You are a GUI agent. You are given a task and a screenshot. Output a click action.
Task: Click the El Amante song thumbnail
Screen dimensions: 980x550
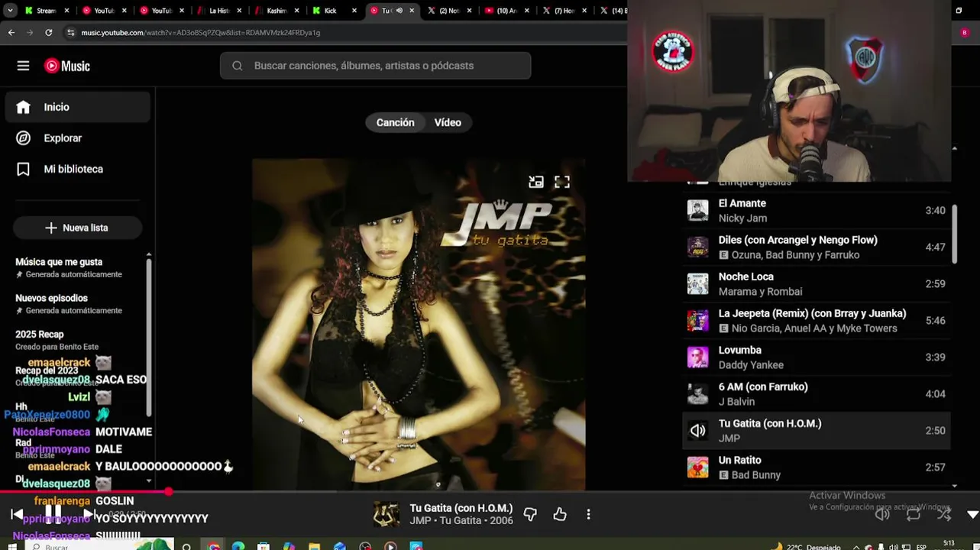click(x=697, y=211)
